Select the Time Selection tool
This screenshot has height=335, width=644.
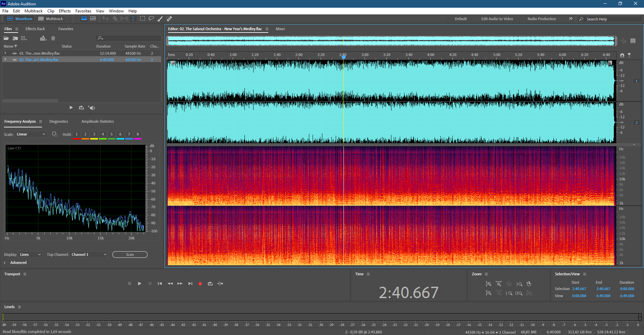coord(133,18)
